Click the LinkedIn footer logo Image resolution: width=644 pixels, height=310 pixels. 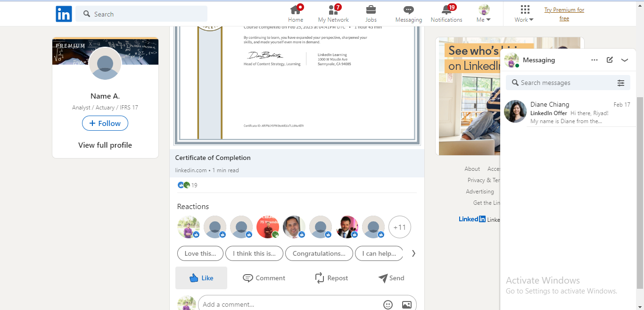tap(472, 219)
